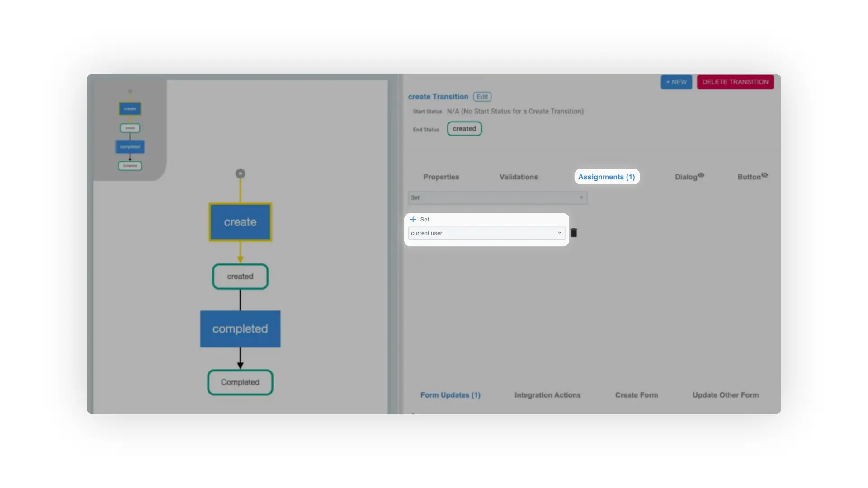Click the trash icon beside current user
The image size is (868, 488).
point(574,233)
